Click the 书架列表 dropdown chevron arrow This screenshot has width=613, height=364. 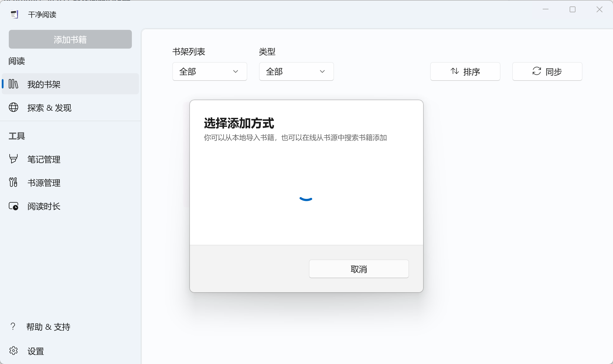235,71
